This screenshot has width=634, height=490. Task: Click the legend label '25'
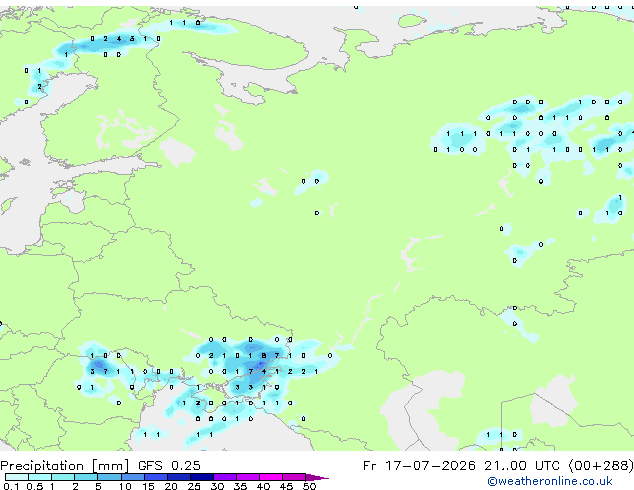[194, 486]
